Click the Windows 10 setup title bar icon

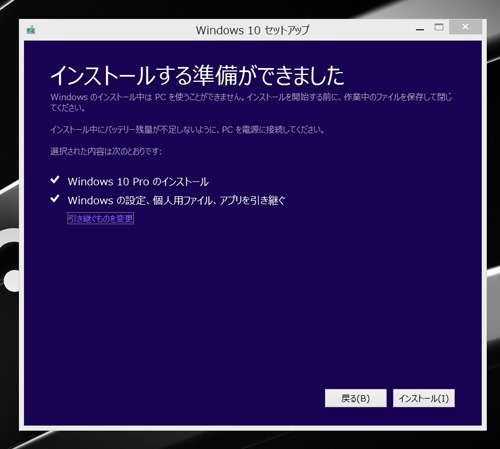tap(31, 30)
